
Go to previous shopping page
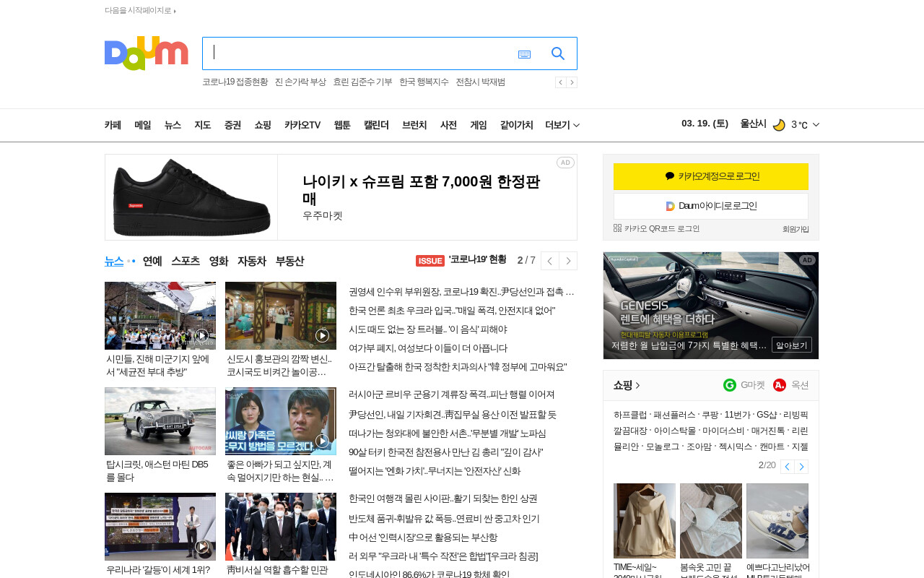pyautogui.click(x=787, y=467)
